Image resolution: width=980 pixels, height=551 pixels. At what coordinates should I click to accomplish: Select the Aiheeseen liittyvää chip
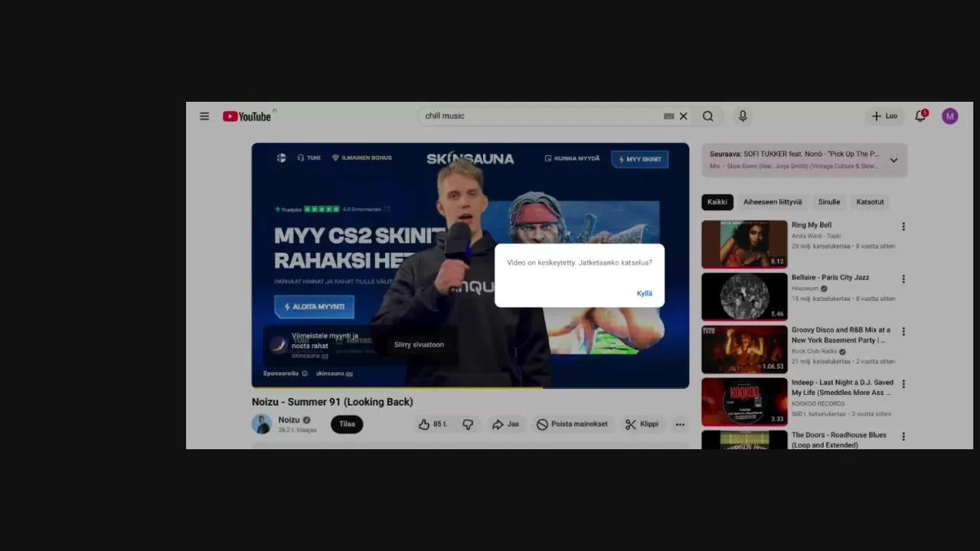773,202
